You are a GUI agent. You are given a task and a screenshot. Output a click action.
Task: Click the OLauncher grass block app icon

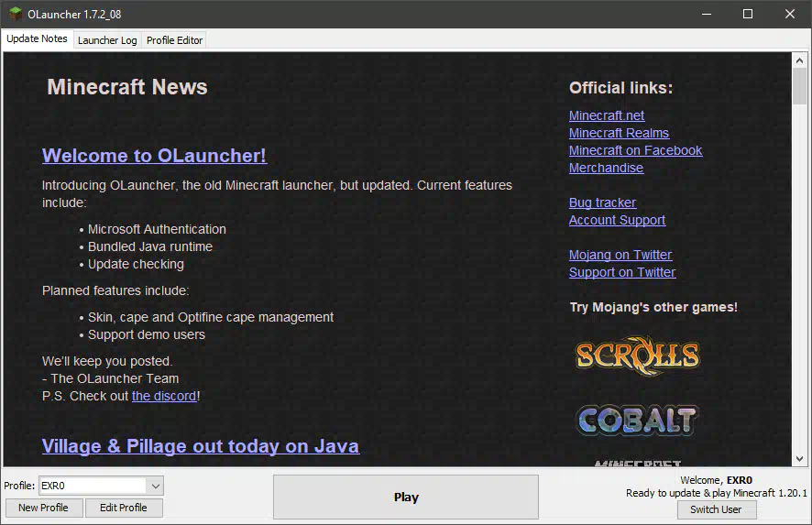click(15, 14)
